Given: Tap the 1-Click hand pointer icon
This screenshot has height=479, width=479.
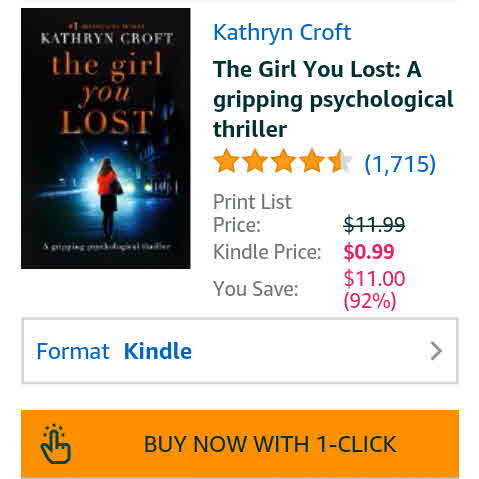Looking at the screenshot, I should pos(56,444).
